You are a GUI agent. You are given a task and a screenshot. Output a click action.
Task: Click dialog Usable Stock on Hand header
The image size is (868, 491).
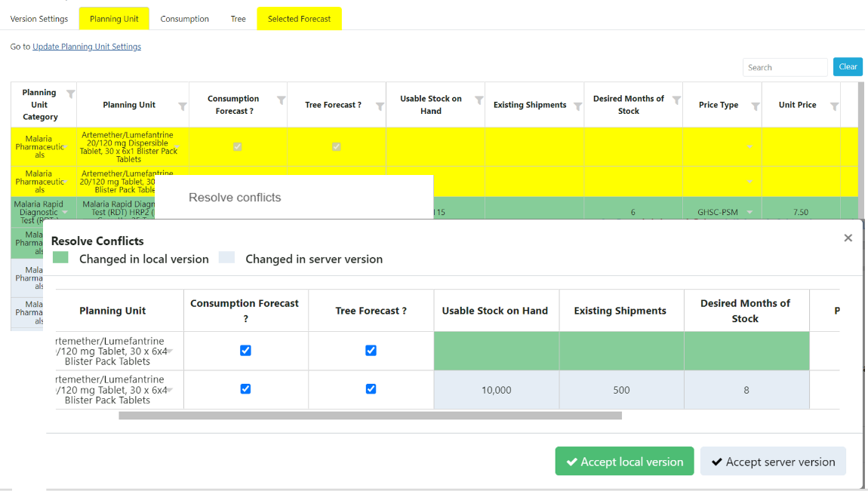495,311
